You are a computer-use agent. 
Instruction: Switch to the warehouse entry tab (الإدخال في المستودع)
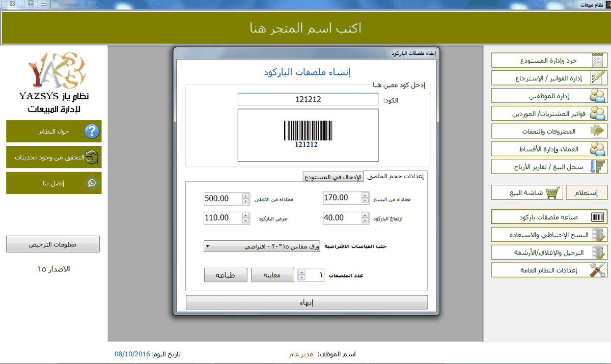coord(332,177)
